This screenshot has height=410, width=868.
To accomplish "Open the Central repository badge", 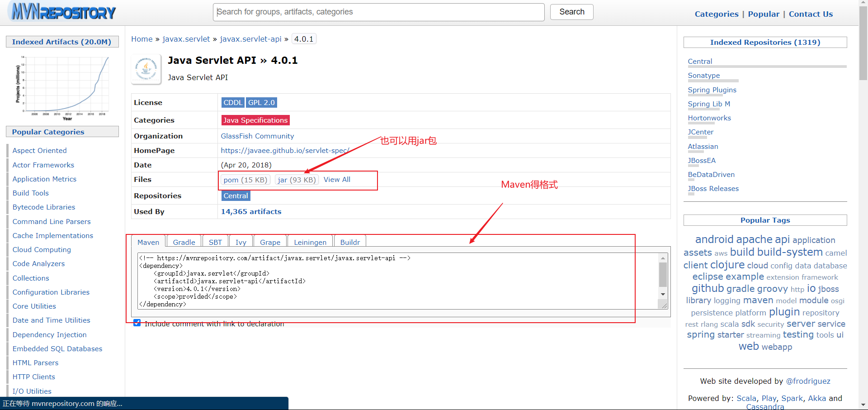I will pyautogui.click(x=236, y=196).
